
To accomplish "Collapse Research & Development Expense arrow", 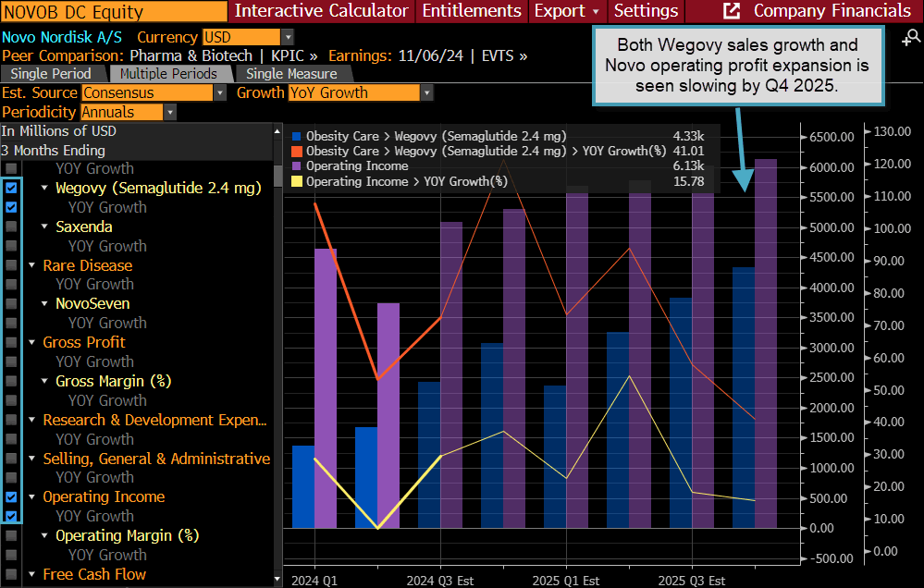I will [31, 420].
